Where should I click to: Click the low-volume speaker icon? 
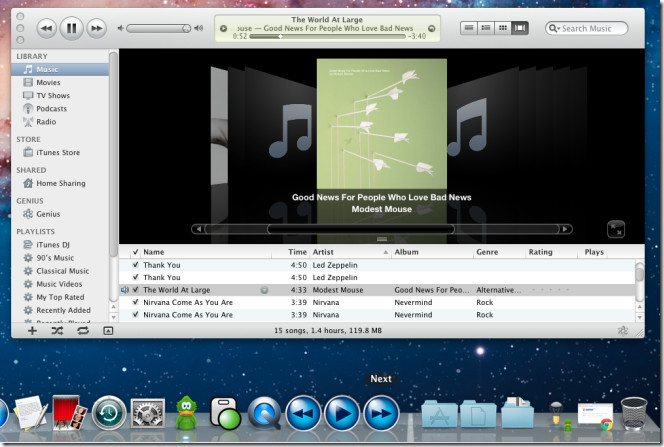tap(121, 28)
